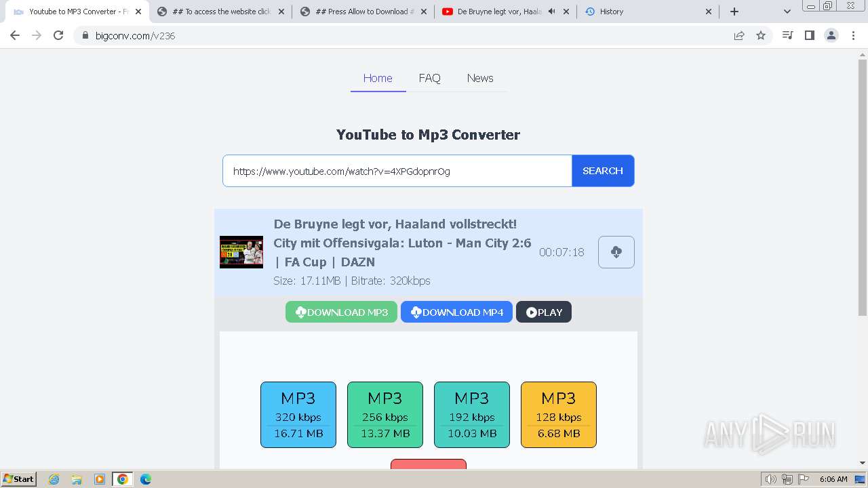Click the volume speaker tray icon

pos(771,479)
